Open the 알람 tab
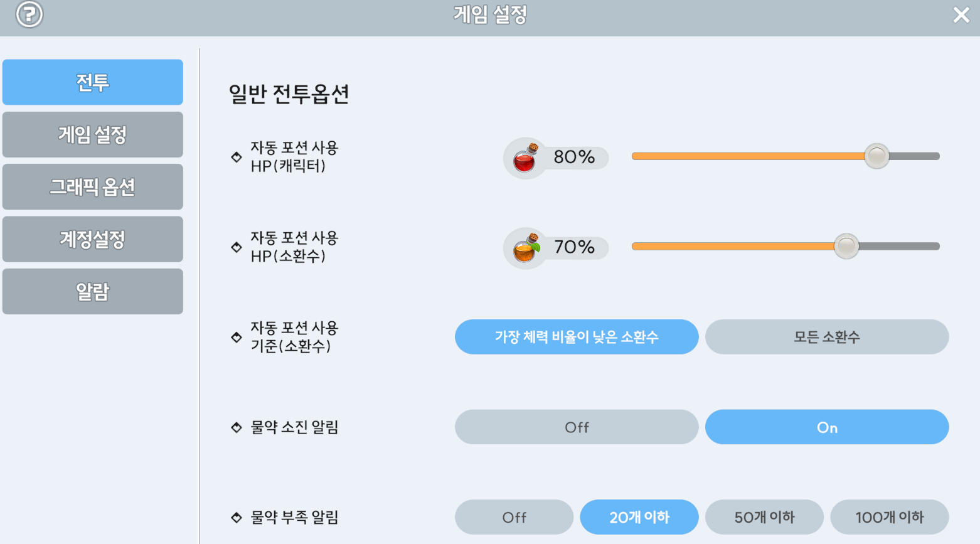The height and width of the screenshot is (544, 980). (x=93, y=291)
